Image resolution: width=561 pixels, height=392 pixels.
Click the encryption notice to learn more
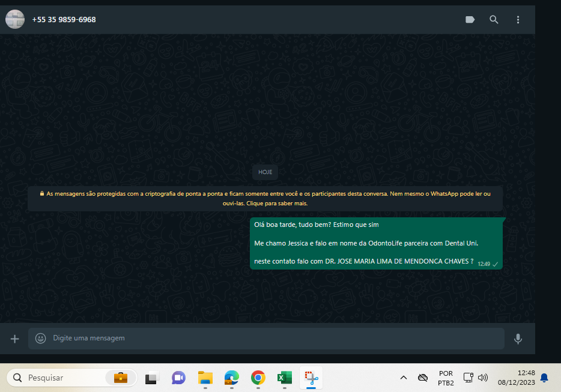[x=265, y=198]
